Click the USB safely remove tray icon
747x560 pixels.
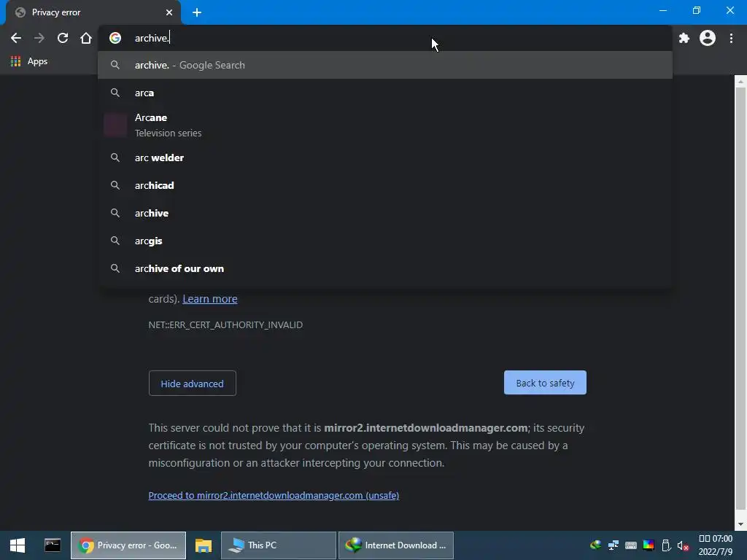666,545
